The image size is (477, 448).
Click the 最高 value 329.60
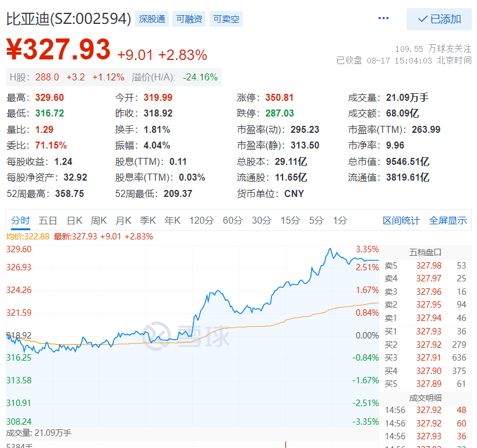pyautogui.click(x=50, y=98)
